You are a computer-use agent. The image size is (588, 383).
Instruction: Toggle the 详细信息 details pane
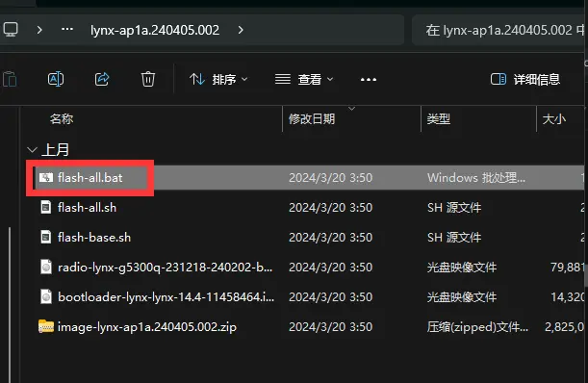coord(525,79)
